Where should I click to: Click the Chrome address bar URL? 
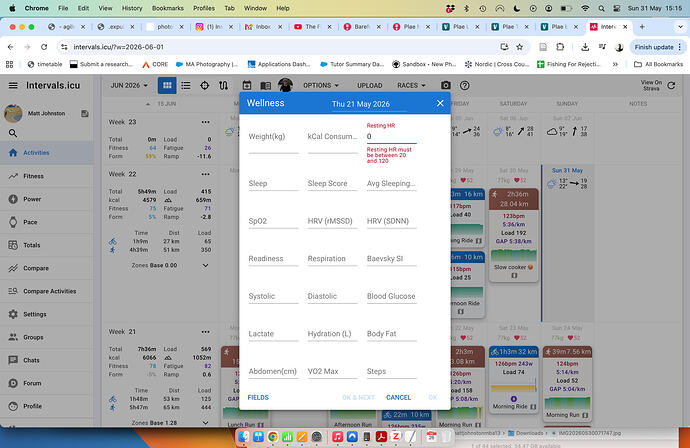click(118, 47)
